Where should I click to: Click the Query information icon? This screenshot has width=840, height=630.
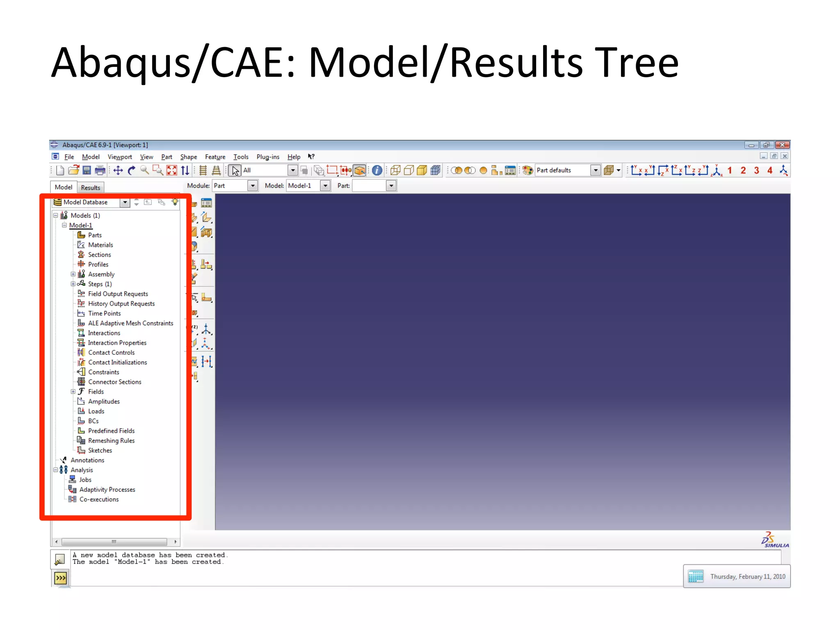(x=377, y=170)
